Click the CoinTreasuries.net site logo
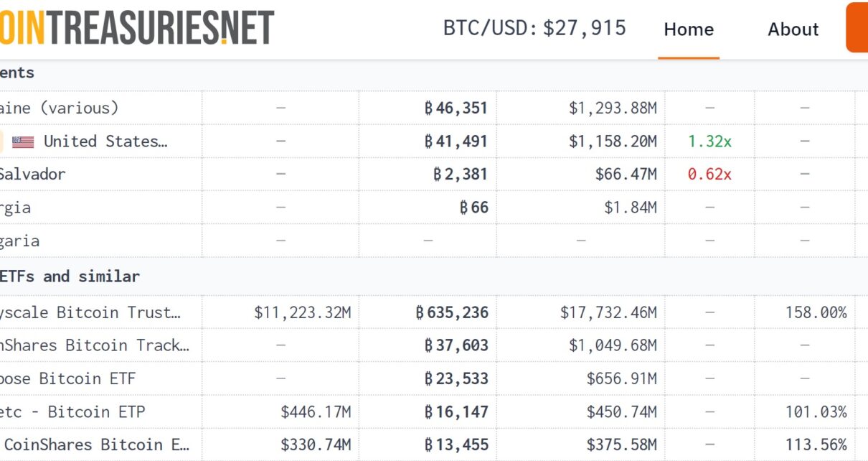868x461 pixels. (136, 27)
